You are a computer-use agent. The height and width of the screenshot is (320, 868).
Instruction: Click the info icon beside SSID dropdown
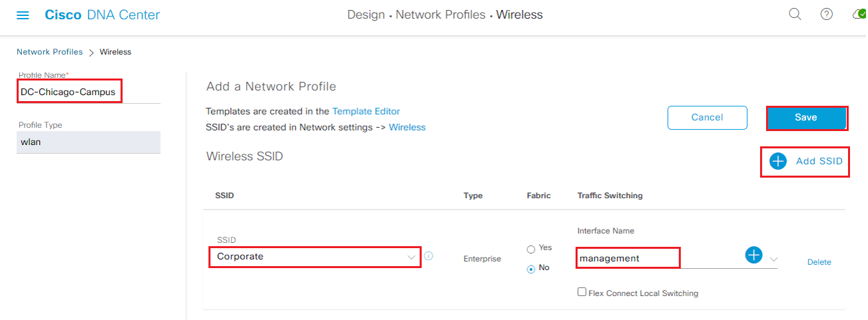pyautogui.click(x=429, y=255)
